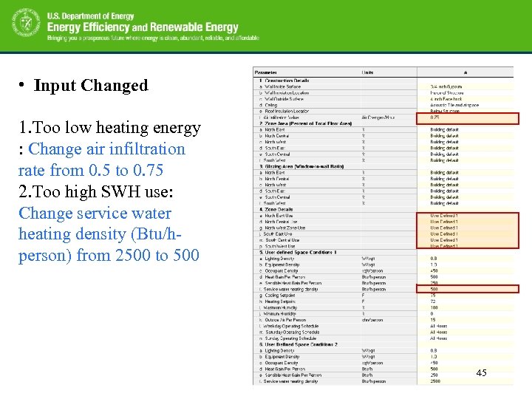Click the Heating Setpoint value 72
Viewport: 532px width, 399px height.
[433, 301]
